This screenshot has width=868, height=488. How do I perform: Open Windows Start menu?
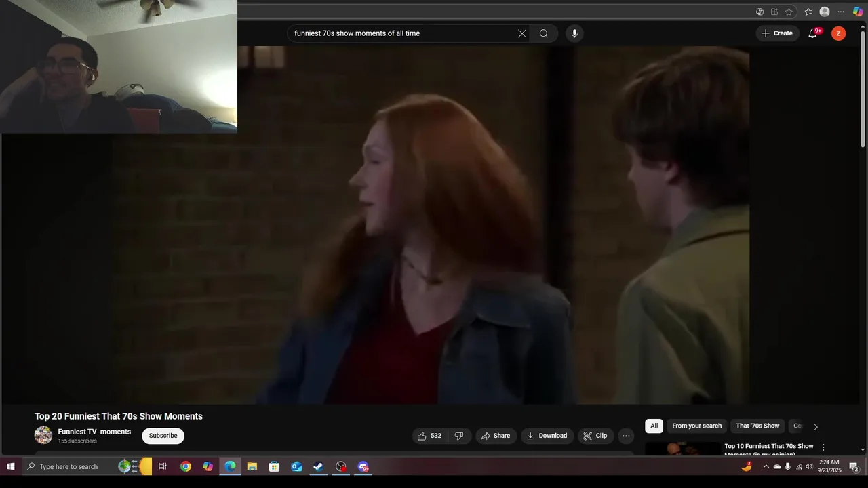pyautogui.click(x=10, y=466)
